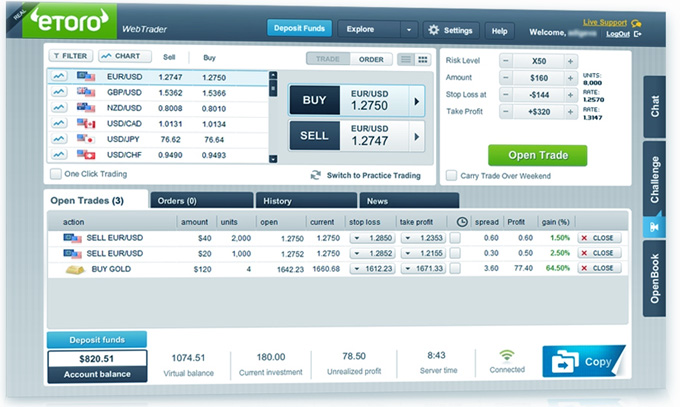Close the BUY GOLD trade
The width and height of the screenshot is (680, 407).
pos(598,269)
